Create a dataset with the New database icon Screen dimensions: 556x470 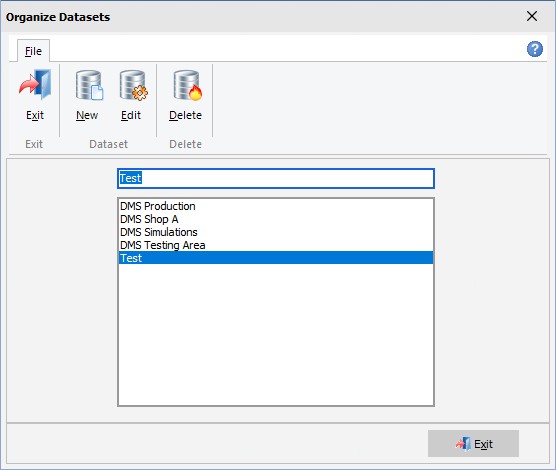pyautogui.click(x=89, y=85)
